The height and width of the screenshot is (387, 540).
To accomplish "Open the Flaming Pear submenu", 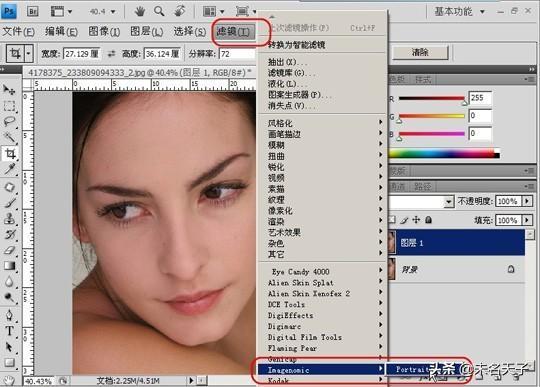I will point(323,348).
